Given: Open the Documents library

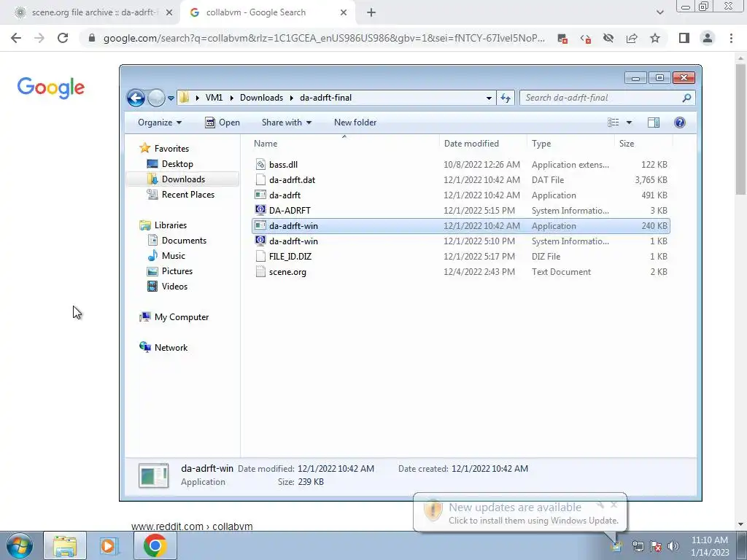Looking at the screenshot, I should click(177, 241).
